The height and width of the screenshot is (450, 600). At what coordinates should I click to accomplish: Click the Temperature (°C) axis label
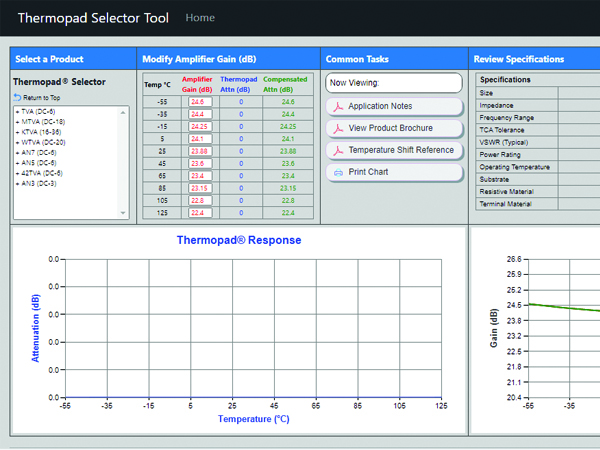[254, 419]
